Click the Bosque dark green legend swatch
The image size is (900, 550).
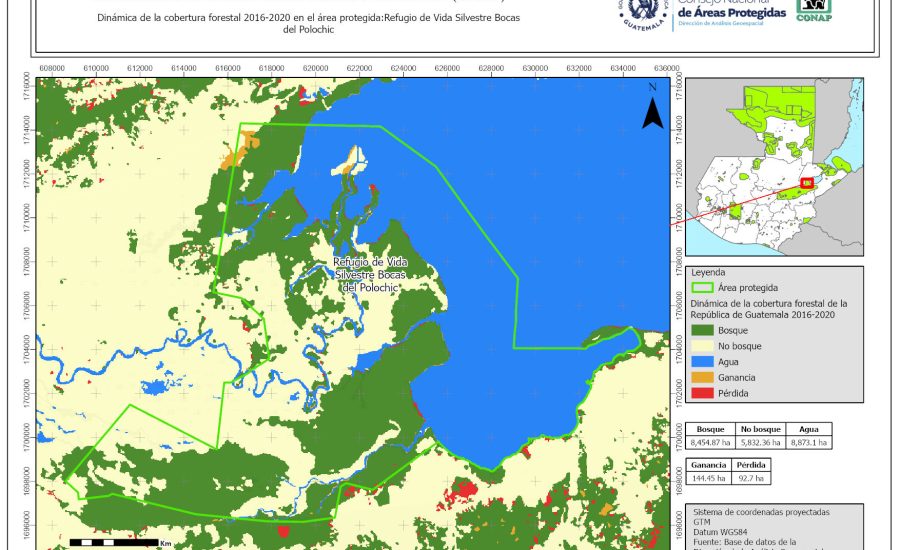click(x=703, y=329)
